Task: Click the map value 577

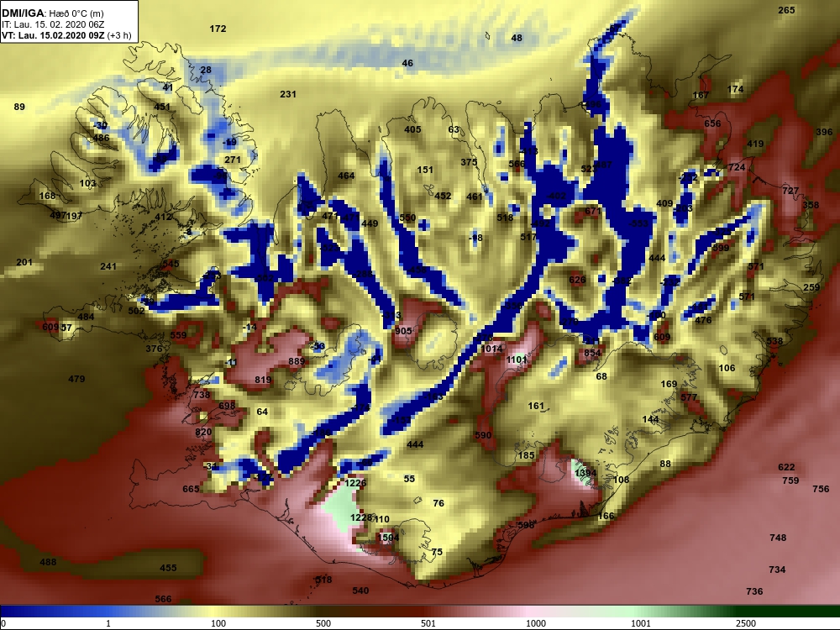Action: pos(689,397)
